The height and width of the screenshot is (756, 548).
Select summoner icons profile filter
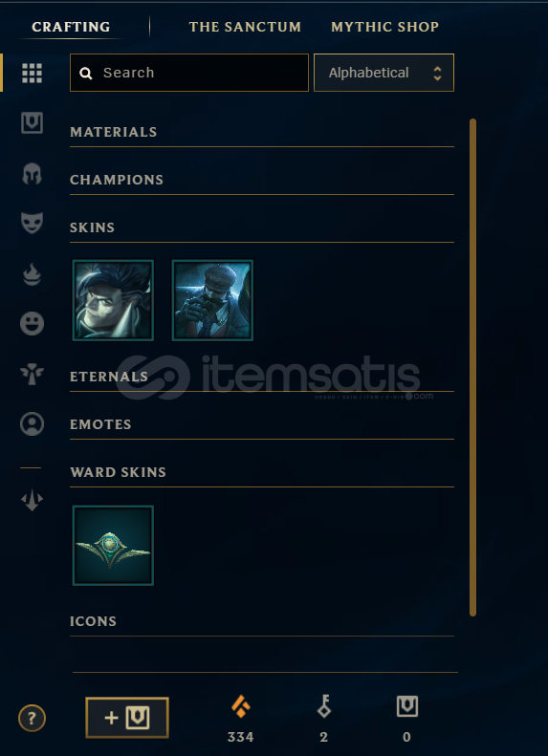click(x=32, y=423)
